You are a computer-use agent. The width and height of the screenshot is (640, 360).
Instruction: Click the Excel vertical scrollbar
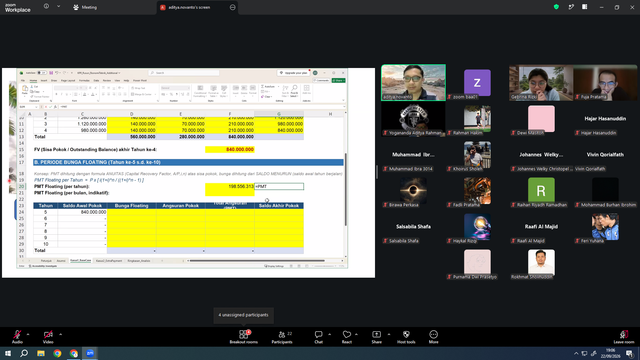tap(346, 189)
